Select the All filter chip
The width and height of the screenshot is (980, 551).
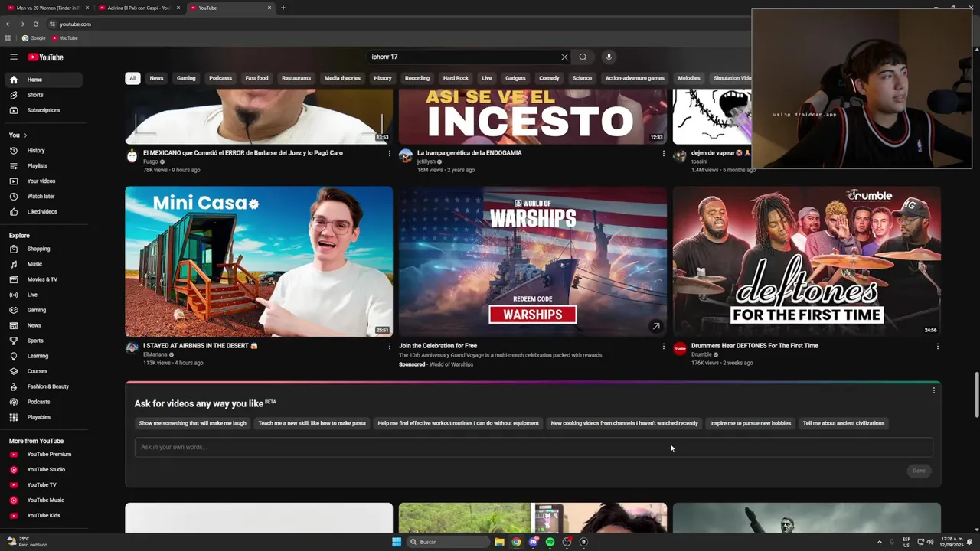(x=132, y=78)
